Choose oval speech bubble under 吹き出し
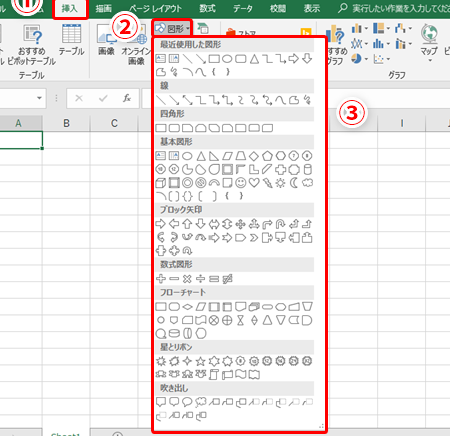This screenshot has width=450, height=436. [x=187, y=402]
